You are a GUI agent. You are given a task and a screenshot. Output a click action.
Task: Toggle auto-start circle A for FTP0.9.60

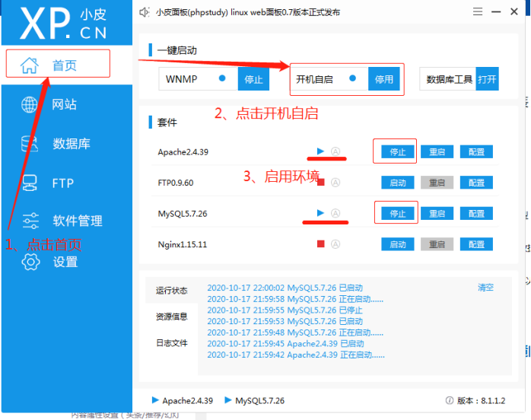(335, 183)
